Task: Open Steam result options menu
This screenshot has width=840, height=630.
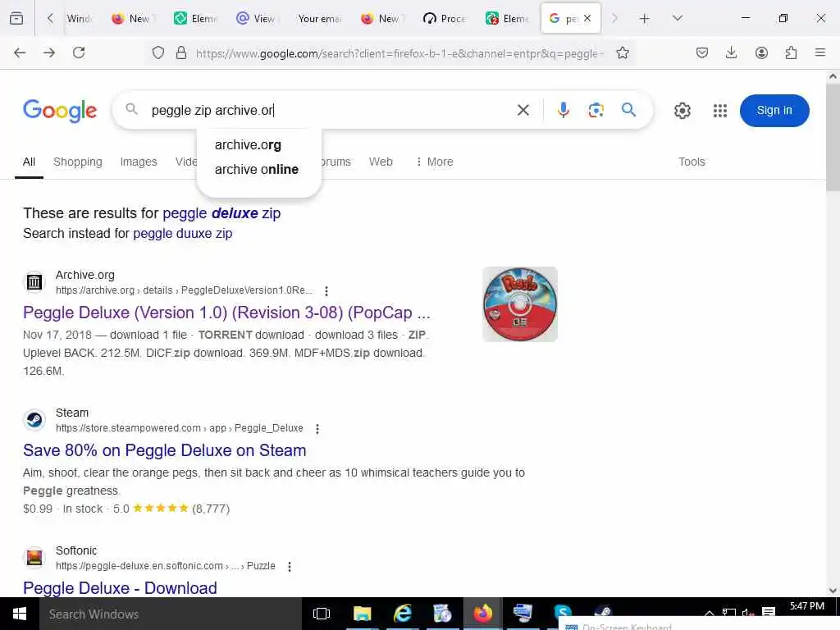Action: (317, 428)
